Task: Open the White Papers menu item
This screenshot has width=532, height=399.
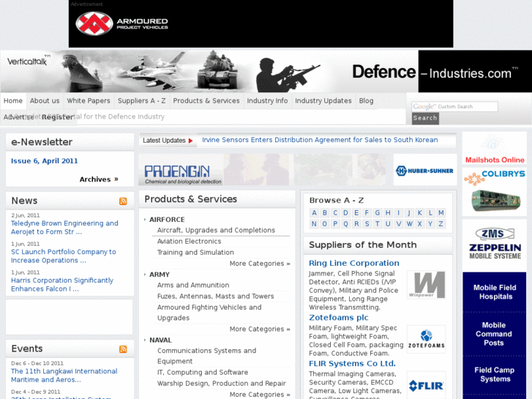Action: 89,101
